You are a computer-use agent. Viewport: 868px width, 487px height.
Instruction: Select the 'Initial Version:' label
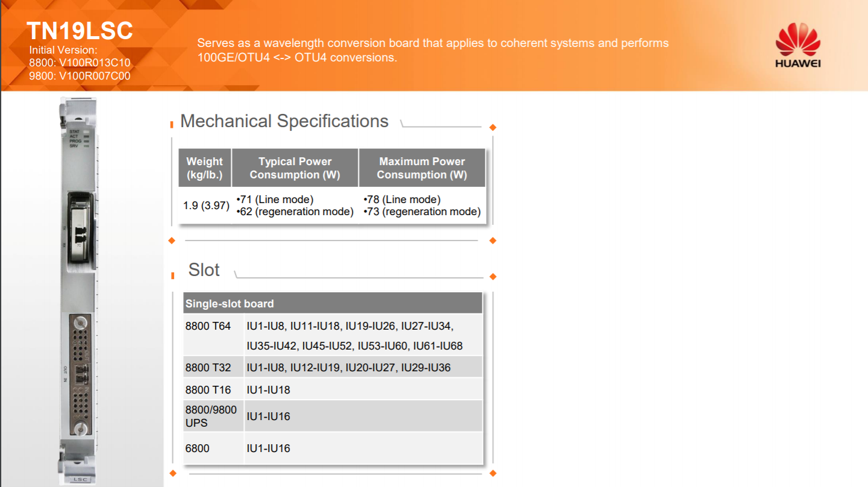tap(63, 50)
